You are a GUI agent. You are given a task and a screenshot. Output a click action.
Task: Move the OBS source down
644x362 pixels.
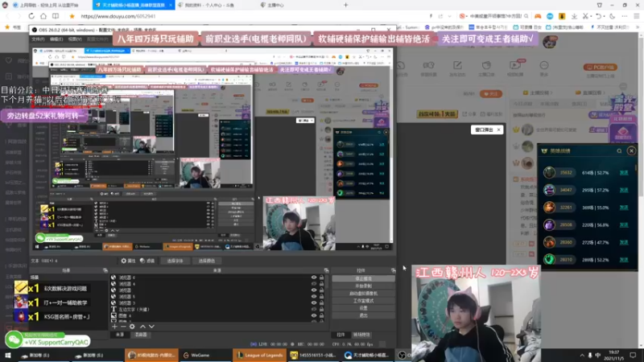151,327
